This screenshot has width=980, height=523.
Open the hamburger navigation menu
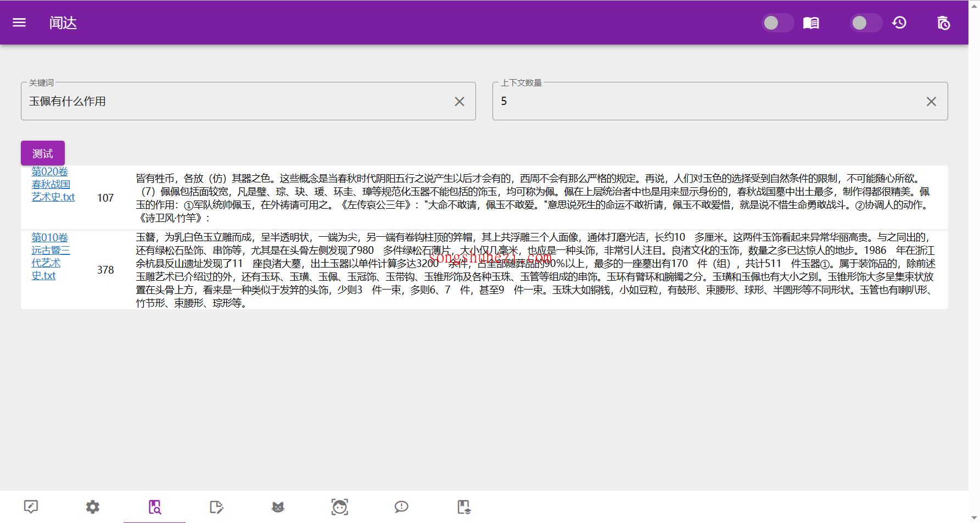coord(19,23)
